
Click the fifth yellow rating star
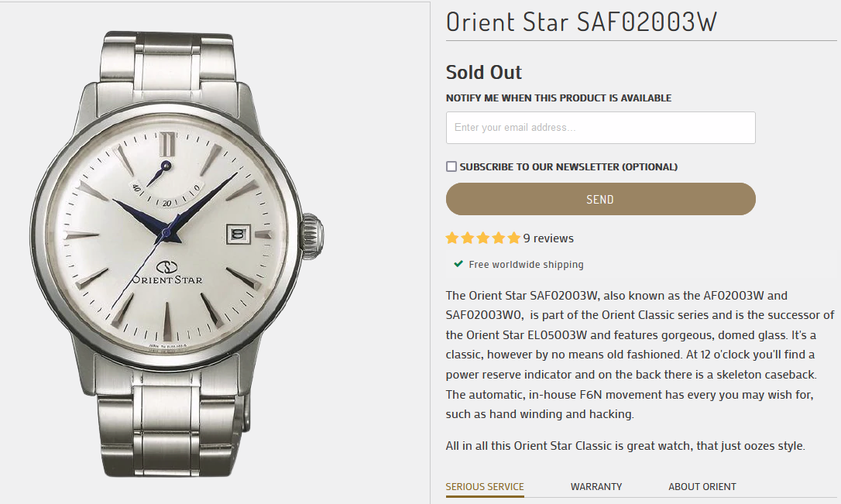click(513, 238)
